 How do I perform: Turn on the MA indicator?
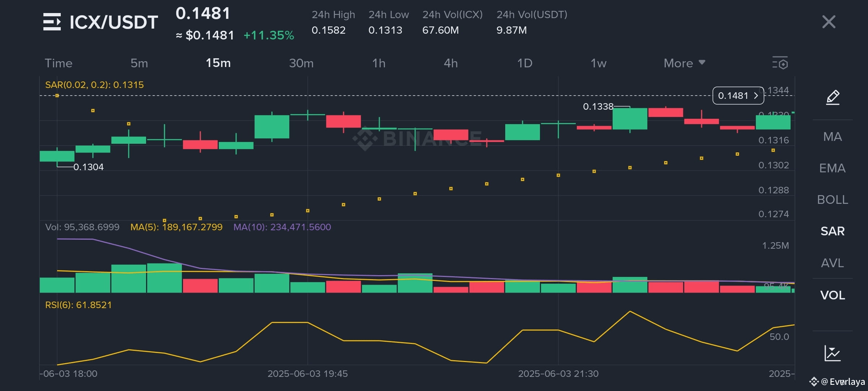coord(832,136)
